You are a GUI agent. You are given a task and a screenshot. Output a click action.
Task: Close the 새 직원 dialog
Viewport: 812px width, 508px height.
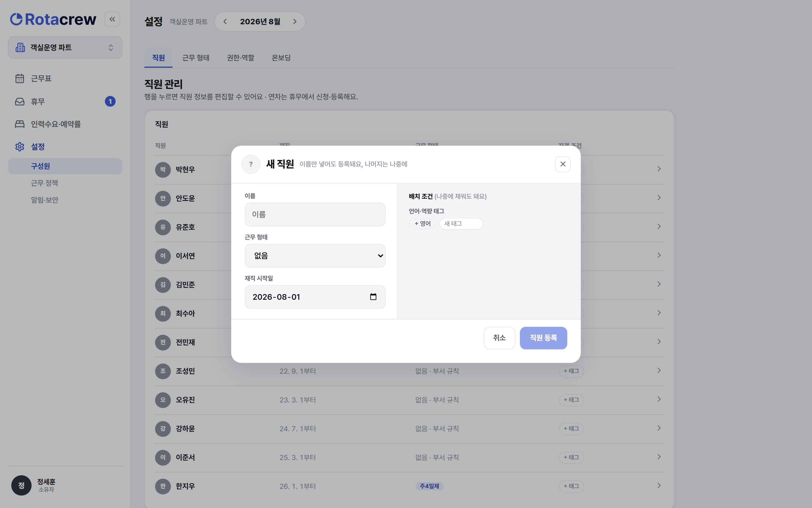click(x=563, y=164)
